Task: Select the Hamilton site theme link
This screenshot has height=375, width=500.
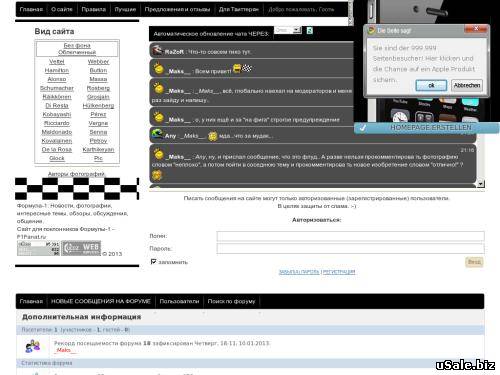Action: point(57,70)
